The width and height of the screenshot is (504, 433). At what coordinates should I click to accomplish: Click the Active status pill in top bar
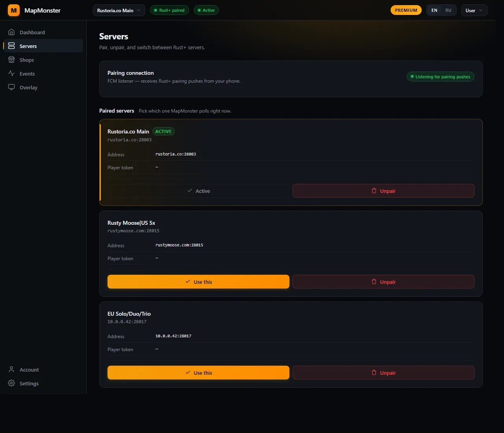[206, 10]
